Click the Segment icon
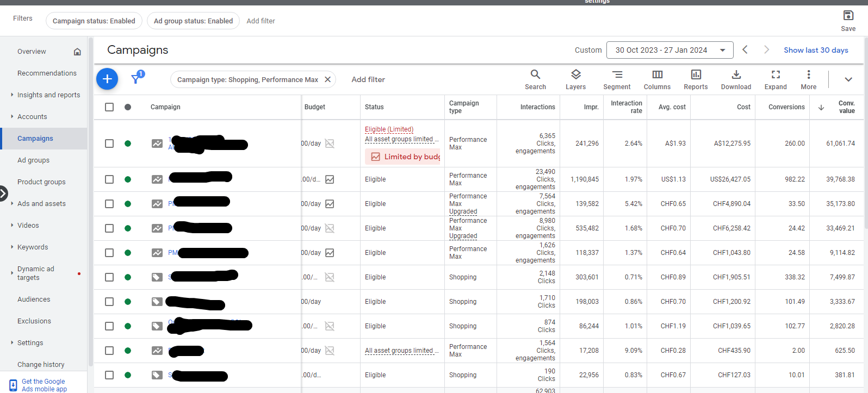 pos(617,79)
